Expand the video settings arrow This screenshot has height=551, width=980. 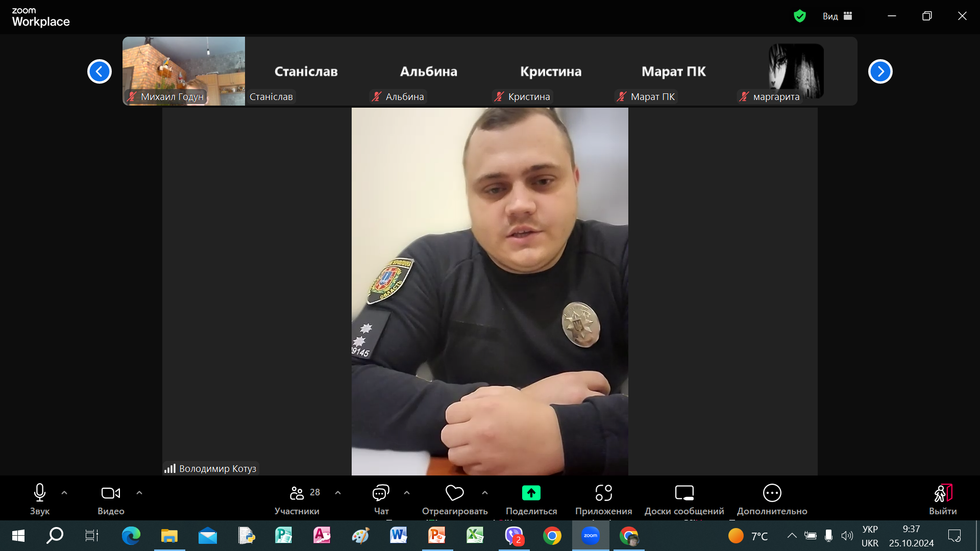[139, 493]
